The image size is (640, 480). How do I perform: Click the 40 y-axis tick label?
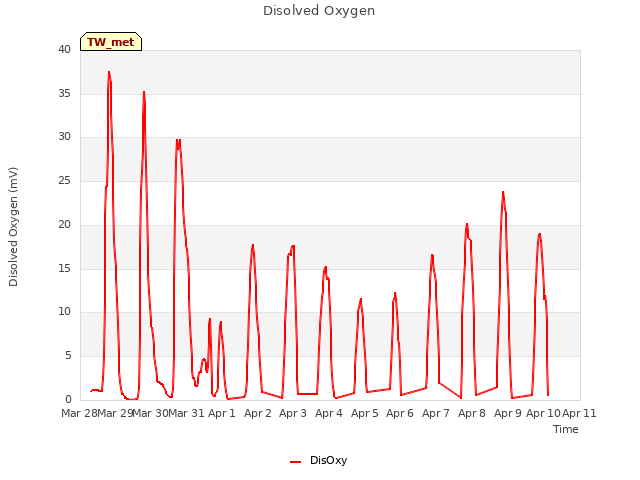64,49
